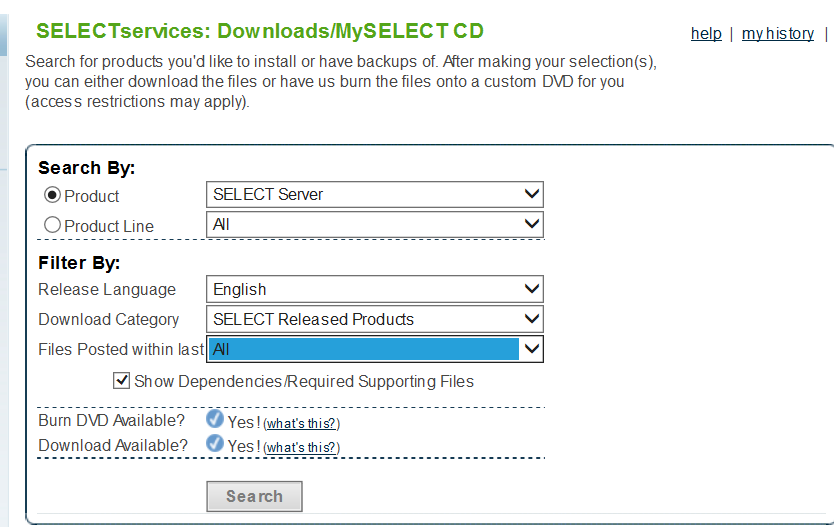Click the SELECTservices Downloads/MySELECT CD heading
Image resolution: width=834 pixels, height=527 pixels.
[260, 31]
